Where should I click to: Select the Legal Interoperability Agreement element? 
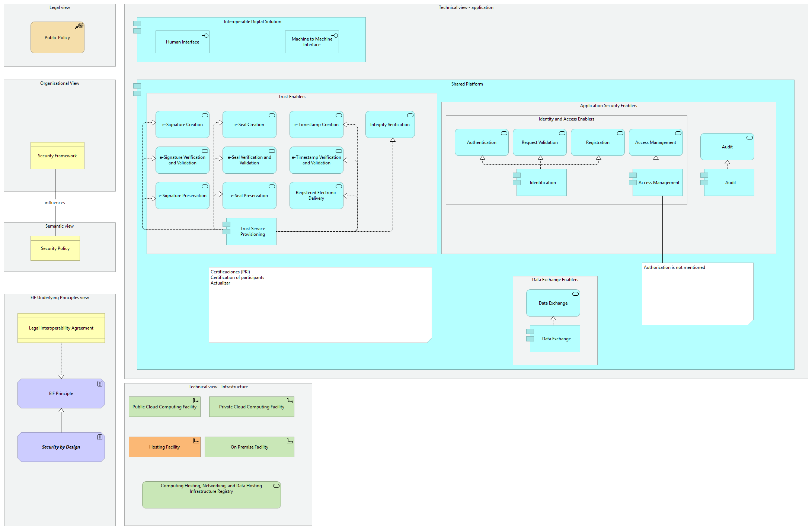[61, 328]
